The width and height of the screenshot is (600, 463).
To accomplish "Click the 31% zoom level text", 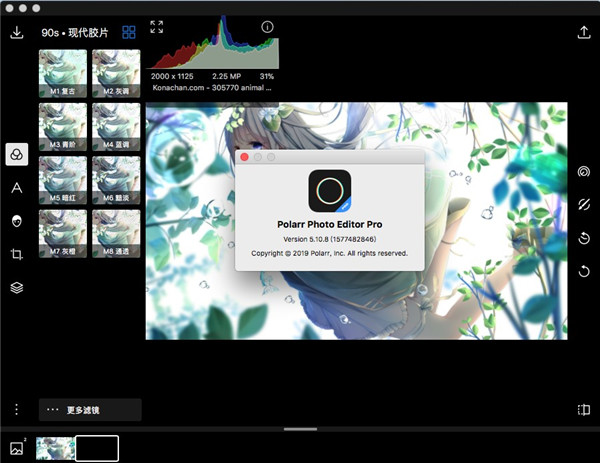I will pyautogui.click(x=267, y=76).
